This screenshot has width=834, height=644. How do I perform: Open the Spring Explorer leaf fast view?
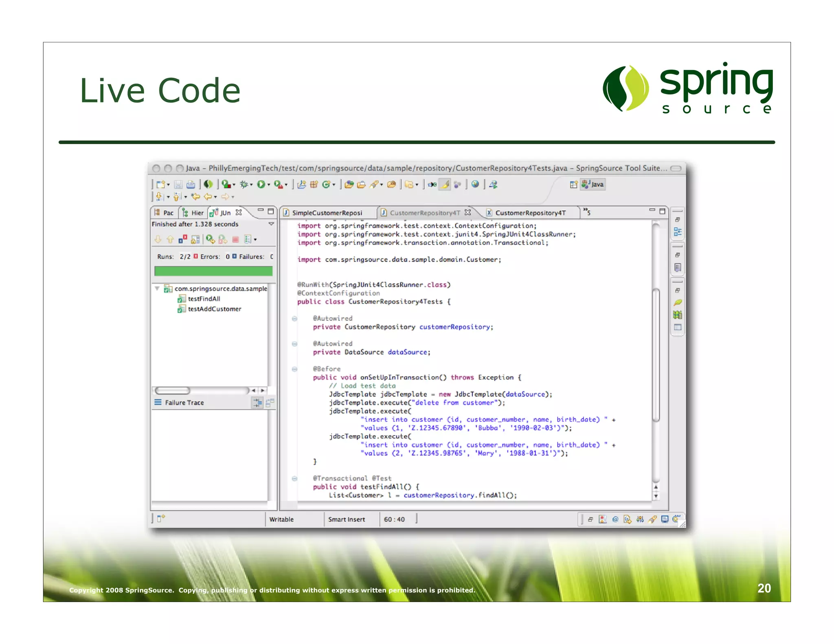point(678,302)
